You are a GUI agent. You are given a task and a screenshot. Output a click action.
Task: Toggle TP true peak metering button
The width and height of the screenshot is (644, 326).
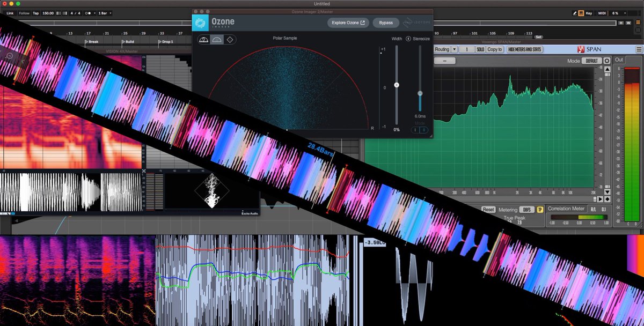[540, 210]
